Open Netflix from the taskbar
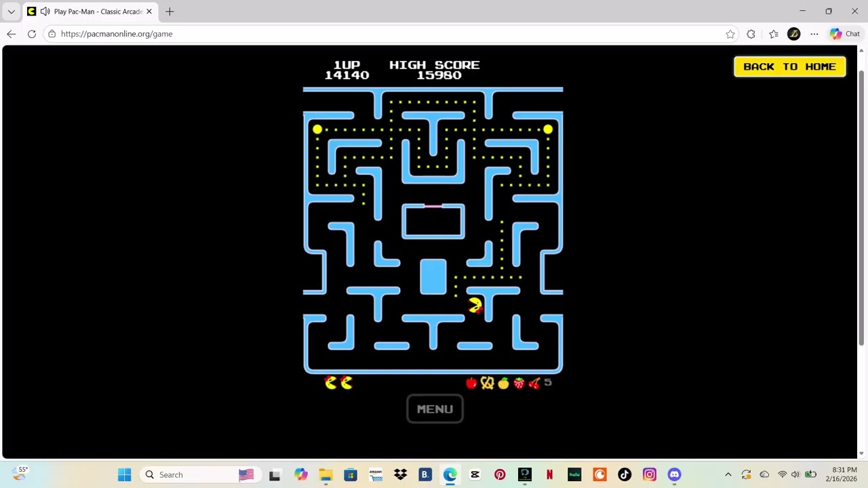Image resolution: width=868 pixels, height=488 pixels. point(549,474)
